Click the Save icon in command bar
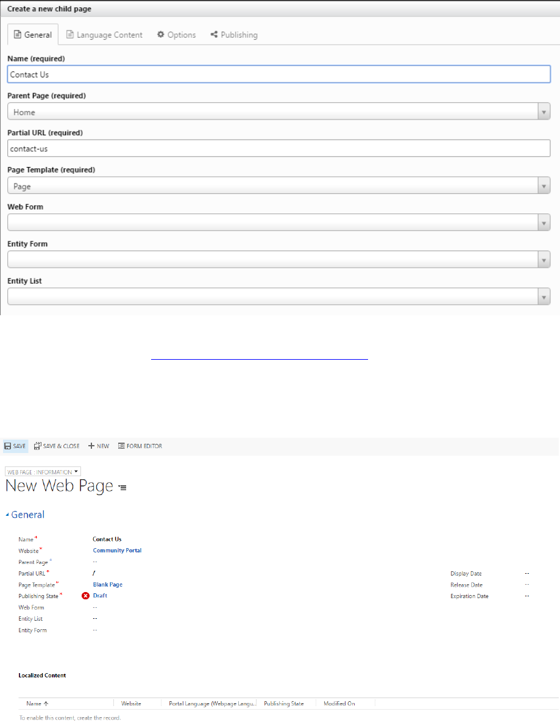 click(x=9, y=446)
